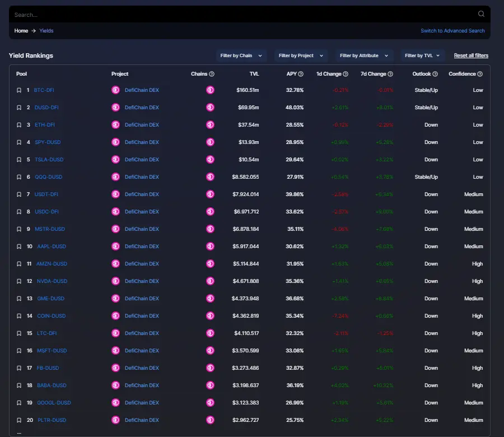Click DefiChain DEX logo in ETH-DFI row

coord(116,125)
